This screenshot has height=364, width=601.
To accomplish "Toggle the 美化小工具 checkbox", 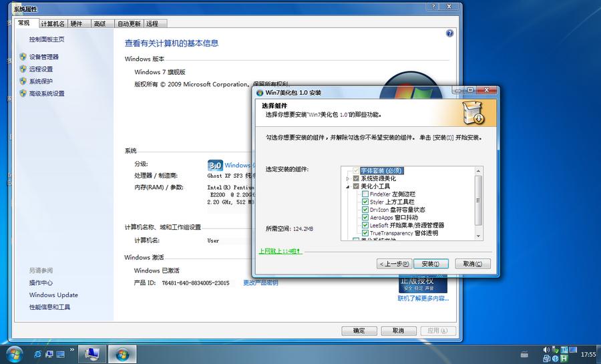I will pyautogui.click(x=356, y=186).
